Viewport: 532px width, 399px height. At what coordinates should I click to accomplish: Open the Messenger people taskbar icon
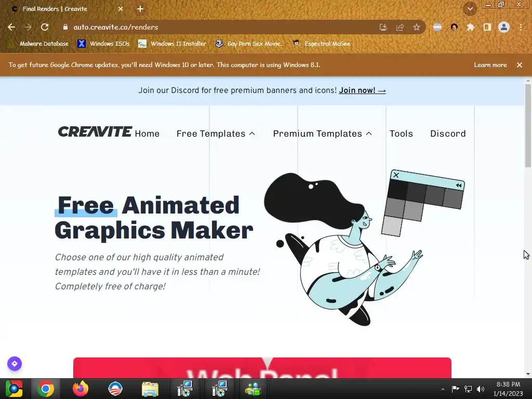[253, 389]
